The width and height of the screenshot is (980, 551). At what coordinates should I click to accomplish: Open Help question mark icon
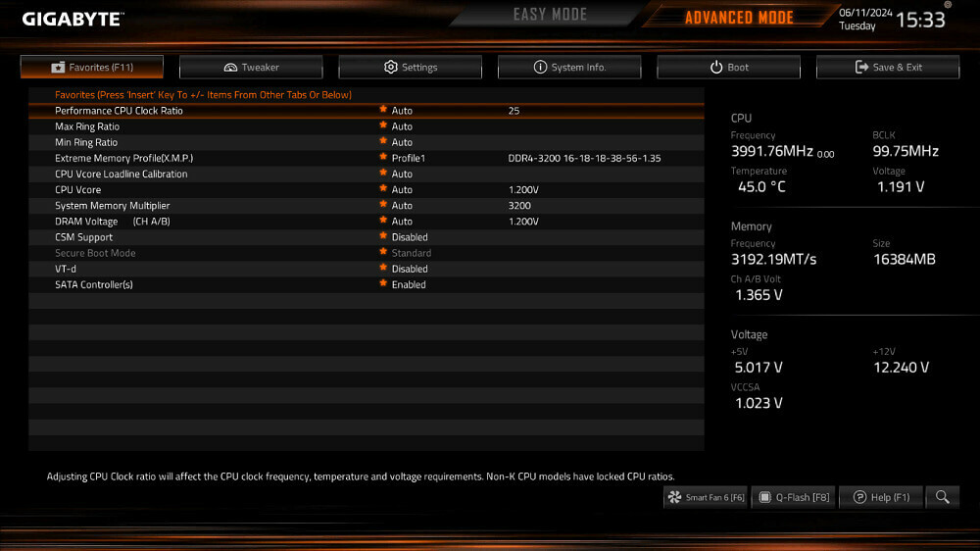(x=859, y=497)
